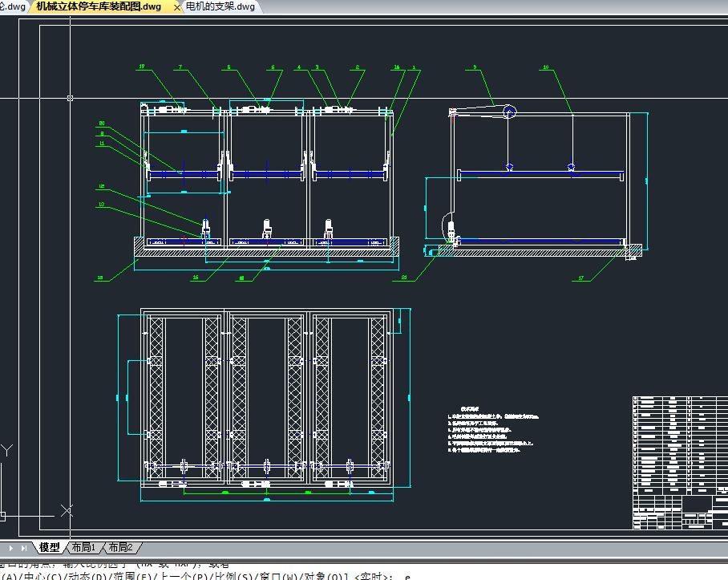728x580 pixels.
Task: Switch to the 布局2 layout tab
Action: (x=121, y=547)
